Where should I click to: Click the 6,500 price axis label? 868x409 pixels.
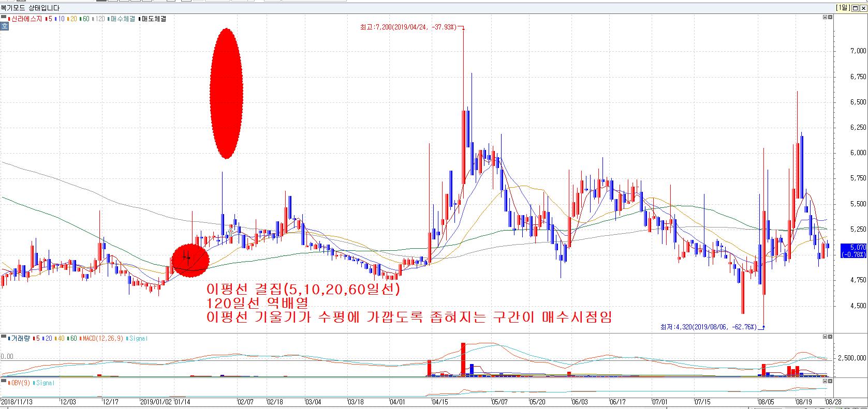tap(858, 102)
